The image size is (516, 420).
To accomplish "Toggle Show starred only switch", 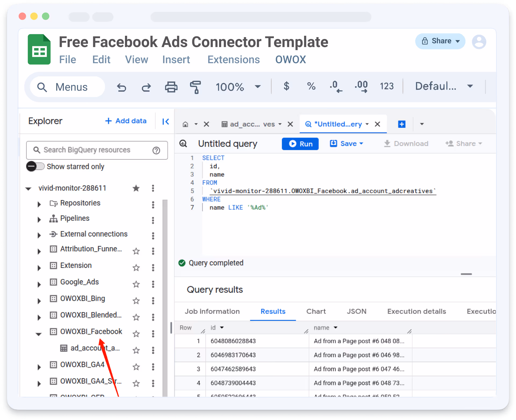I will [35, 166].
